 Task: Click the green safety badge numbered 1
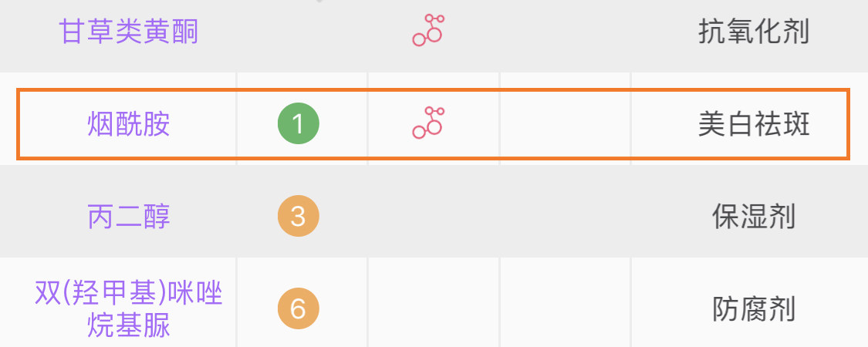point(299,123)
